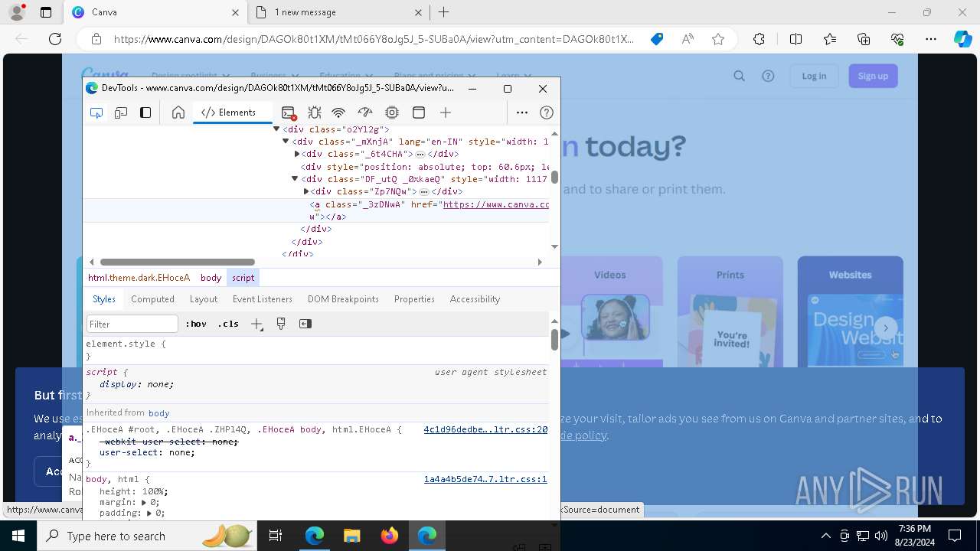
Task: Open the Sources bug icon tool
Action: 314,112
